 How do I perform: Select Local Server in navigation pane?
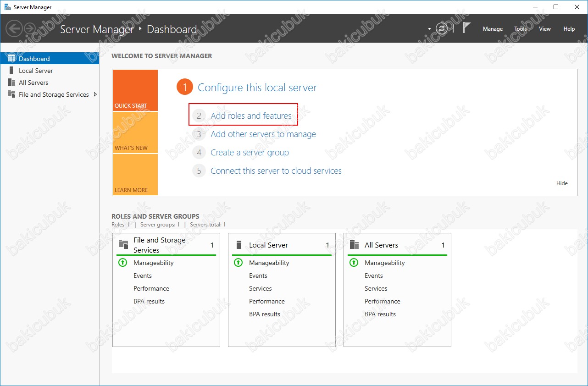50,70
